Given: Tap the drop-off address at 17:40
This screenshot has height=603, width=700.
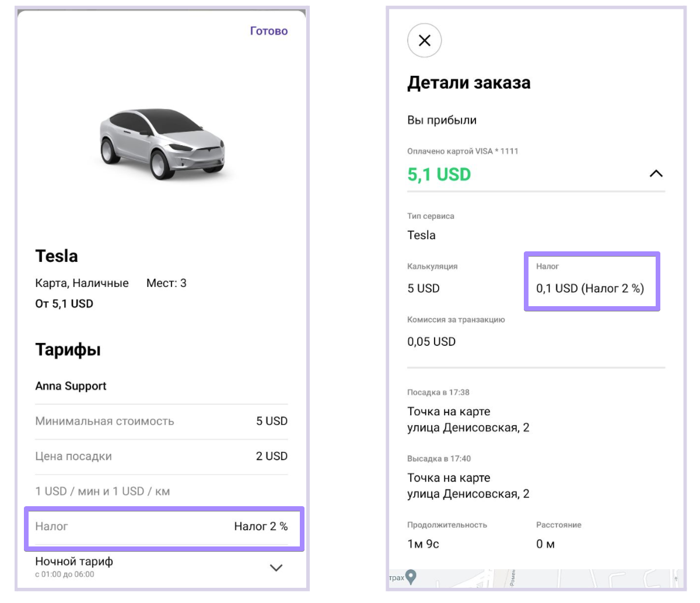Looking at the screenshot, I should click(468, 486).
